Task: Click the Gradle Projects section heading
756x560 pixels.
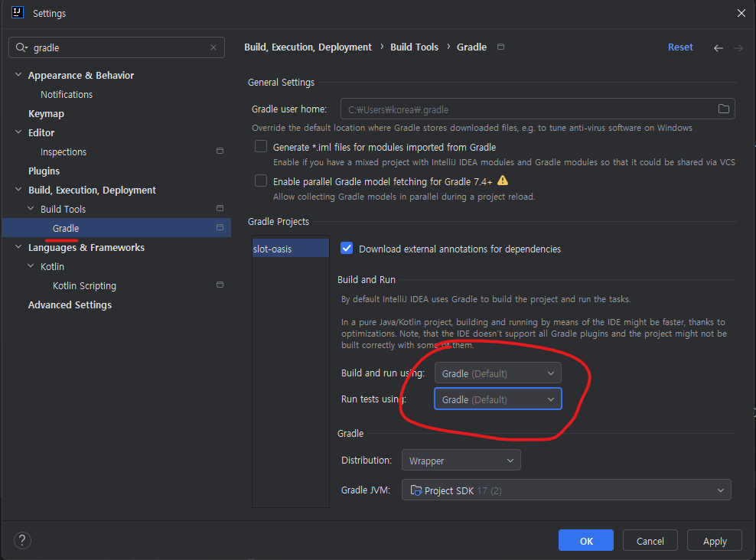Action: tap(279, 222)
